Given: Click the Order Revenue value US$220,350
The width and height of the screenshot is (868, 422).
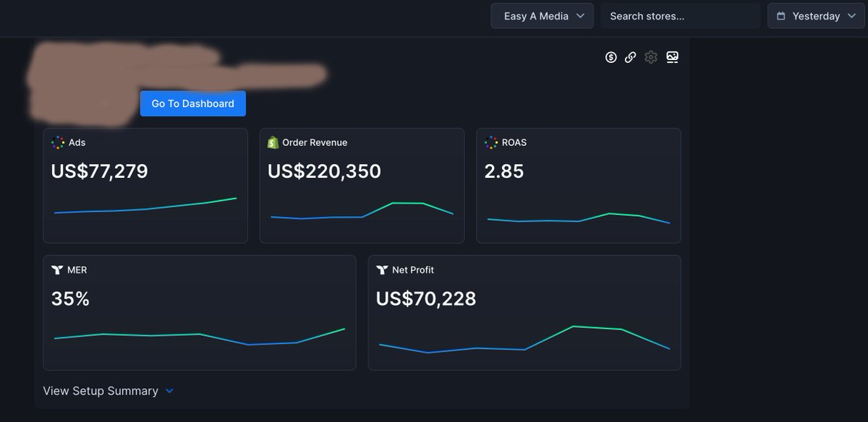Looking at the screenshot, I should click(324, 171).
